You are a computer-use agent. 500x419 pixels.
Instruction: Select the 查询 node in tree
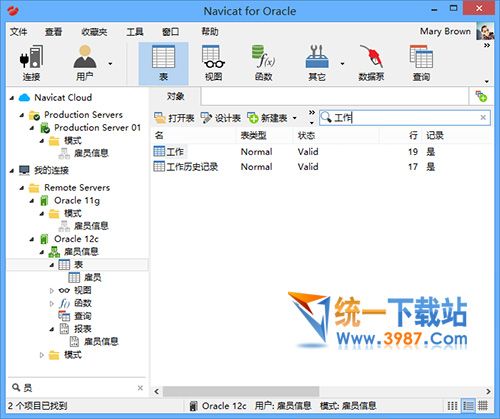pos(82,316)
